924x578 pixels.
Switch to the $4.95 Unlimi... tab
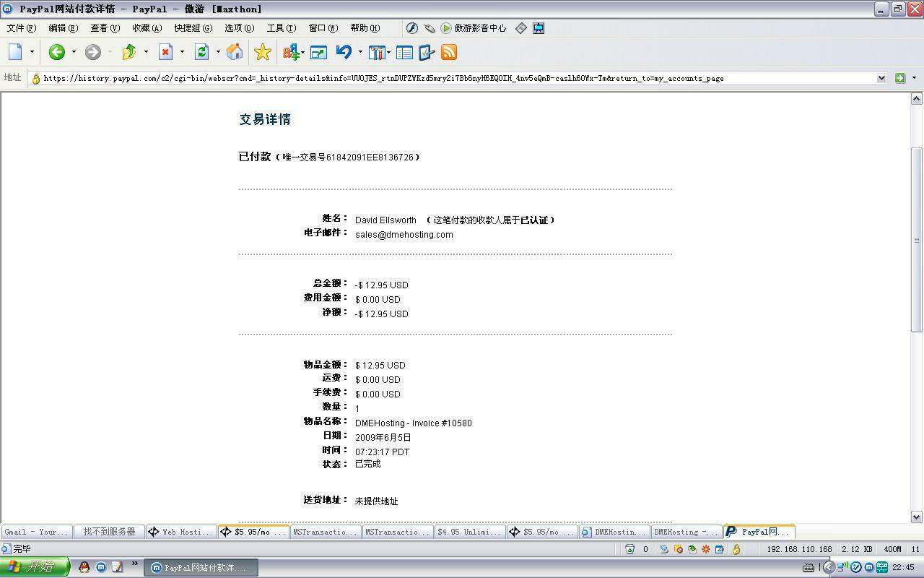pos(470,532)
